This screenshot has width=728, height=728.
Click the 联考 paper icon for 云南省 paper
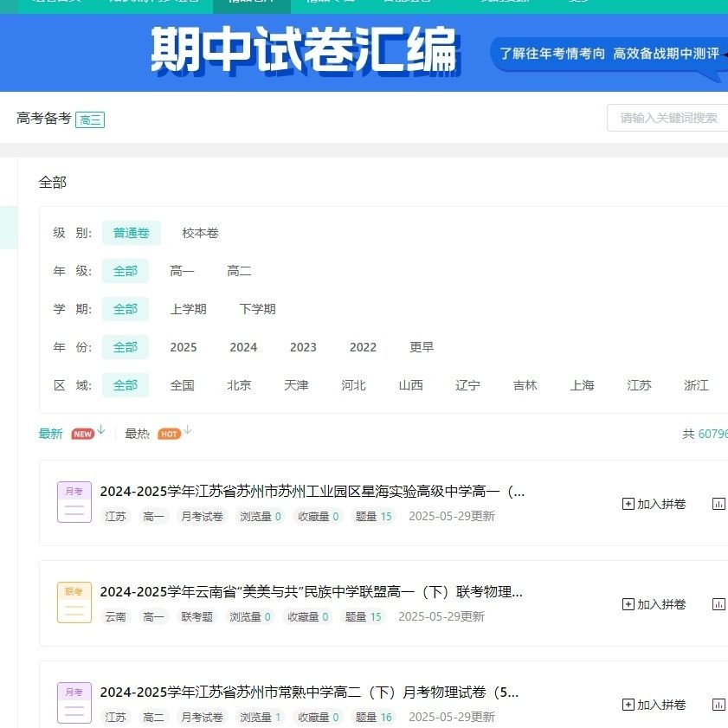tap(74, 602)
